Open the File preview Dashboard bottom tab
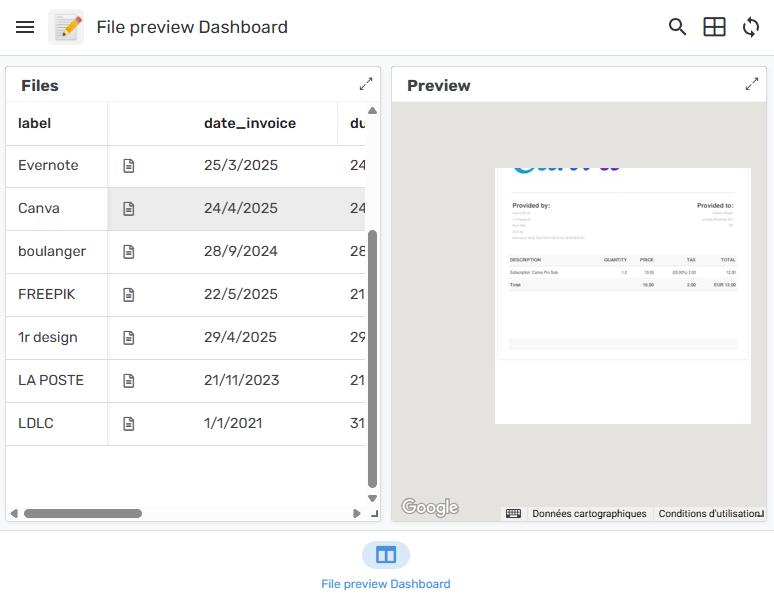 click(x=386, y=566)
